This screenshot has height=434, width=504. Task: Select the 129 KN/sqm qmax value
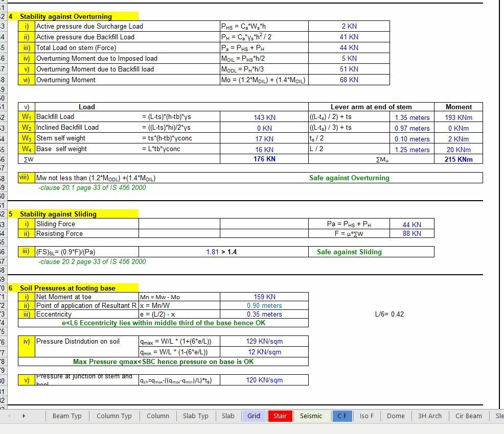coord(264,341)
